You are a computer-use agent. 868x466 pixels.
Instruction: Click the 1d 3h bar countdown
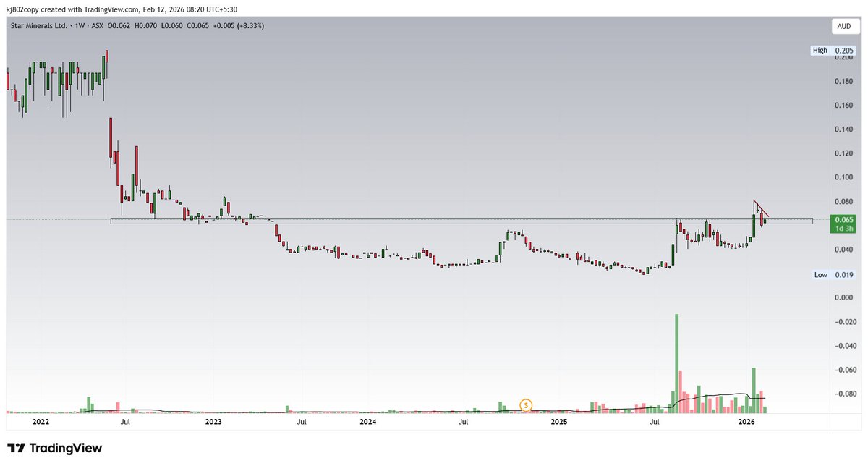click(x=843, y=229)
